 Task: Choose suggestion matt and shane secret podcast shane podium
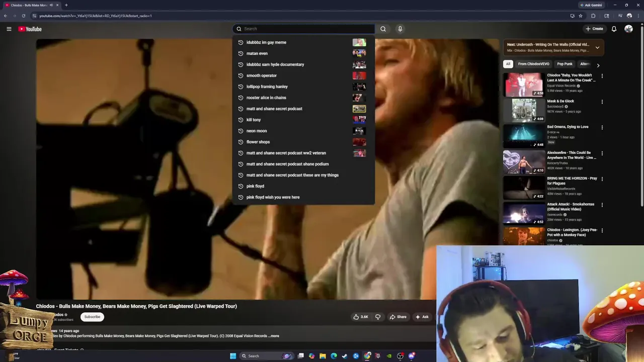click(303, 164)
